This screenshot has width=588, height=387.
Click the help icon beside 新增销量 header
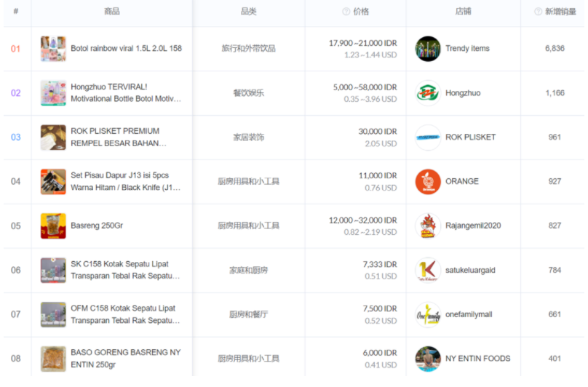pyautogui.click(x=538, y=12)
